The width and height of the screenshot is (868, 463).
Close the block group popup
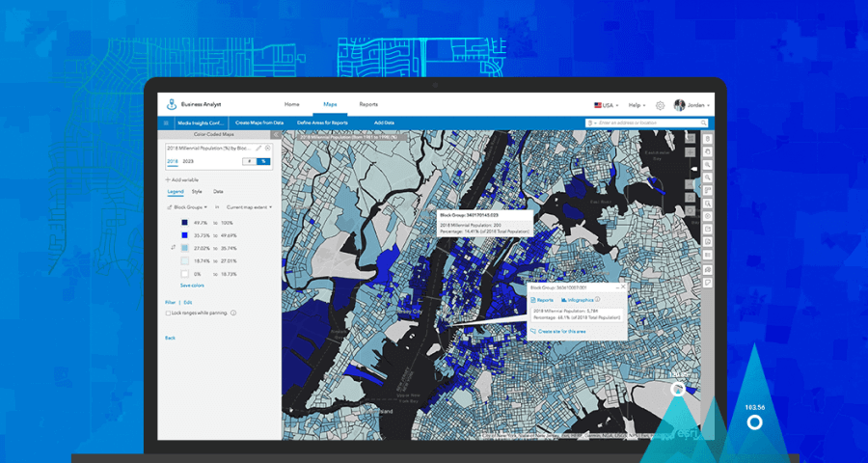click(x=623, y=286)
